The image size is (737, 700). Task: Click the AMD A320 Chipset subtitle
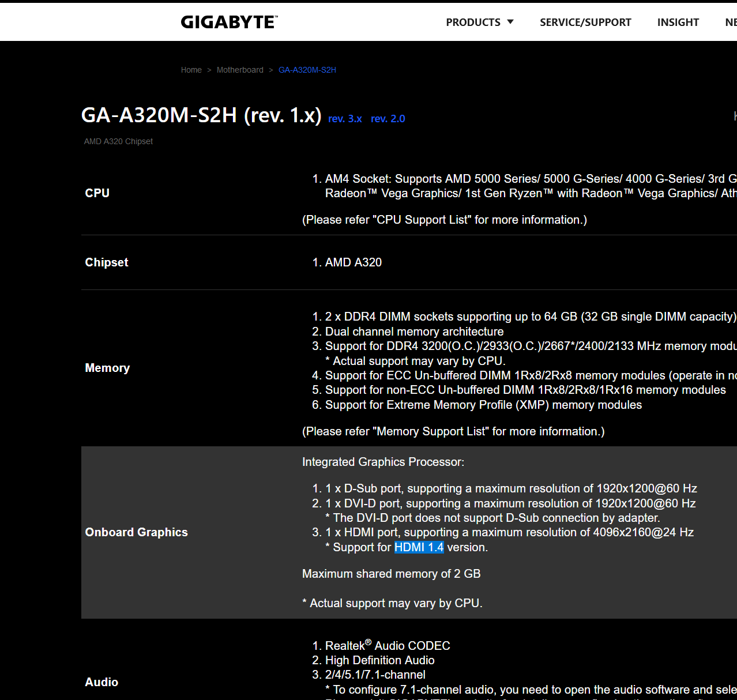[118, 141]
